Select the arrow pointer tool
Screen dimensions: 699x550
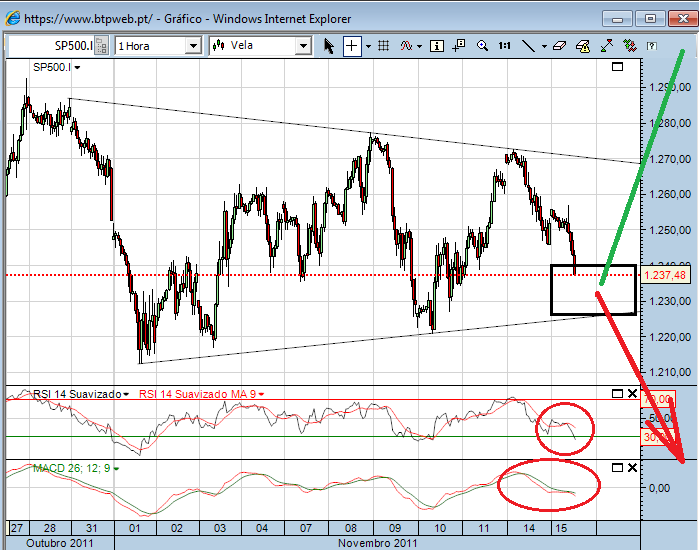329,46
